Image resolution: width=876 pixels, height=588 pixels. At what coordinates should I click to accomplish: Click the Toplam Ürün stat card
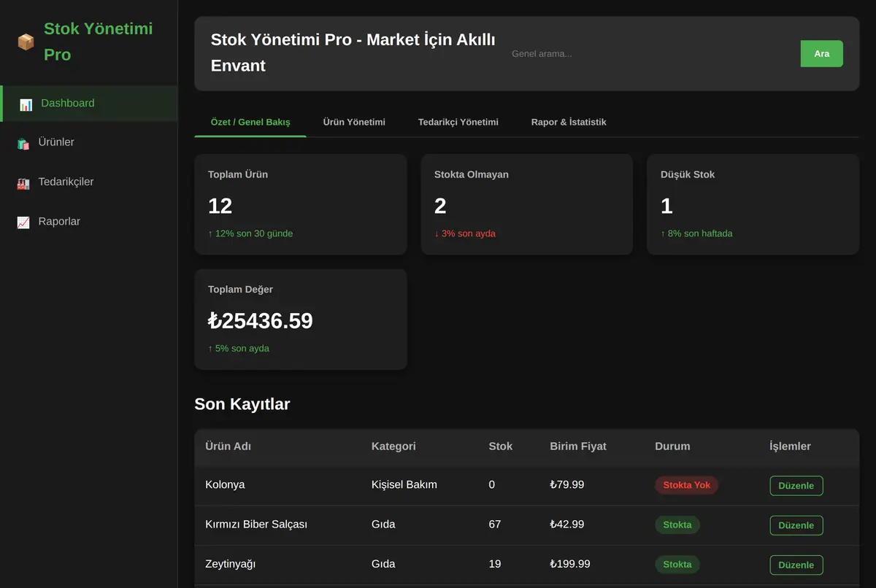pyautogui.click(x=301, y=204)
